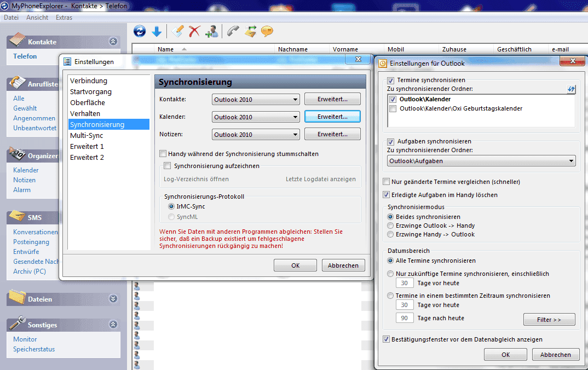
Task: Enable Handy während der Synchronisierung stummschalten
Action: tap(163, 154)
